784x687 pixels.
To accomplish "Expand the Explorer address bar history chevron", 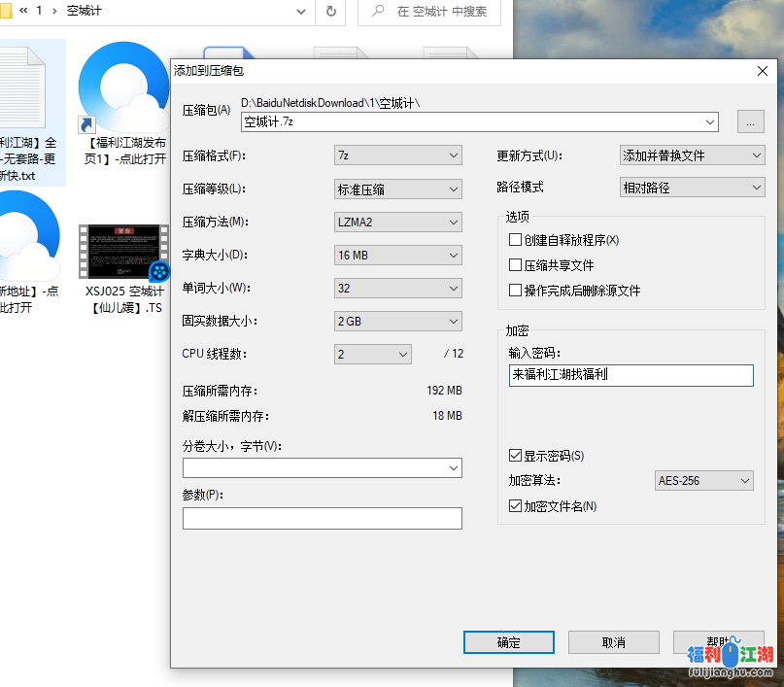I will (299, 12).
